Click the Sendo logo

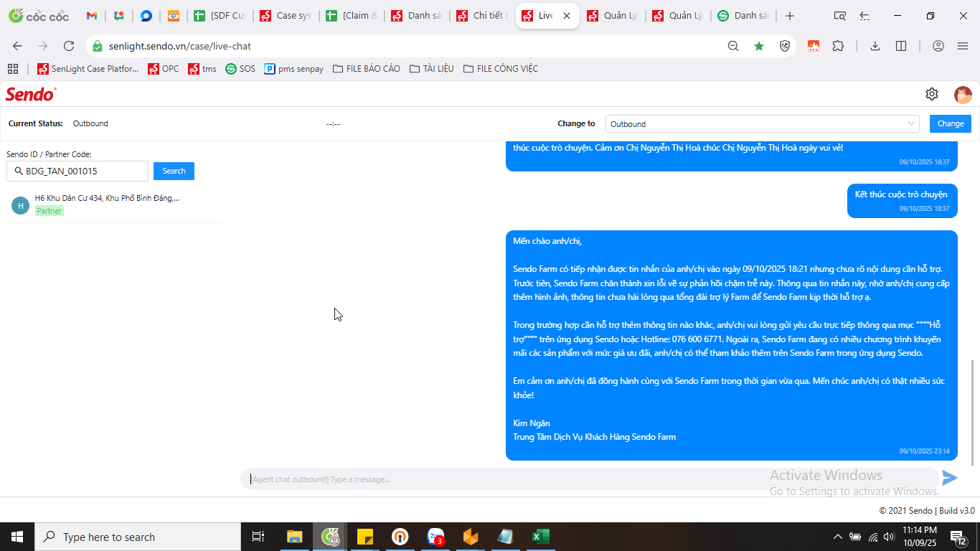(x=31, y=94)
